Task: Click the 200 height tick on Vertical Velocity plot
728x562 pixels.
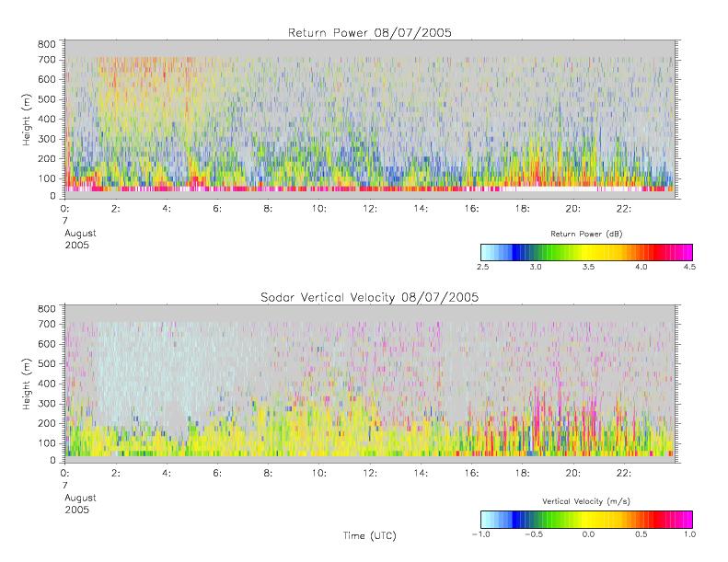Action: pyautogui.click(x=46, y=423)
